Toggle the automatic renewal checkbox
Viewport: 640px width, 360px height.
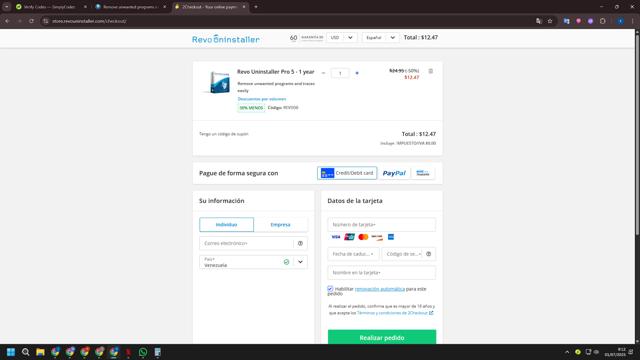click(x=330, y=289)
